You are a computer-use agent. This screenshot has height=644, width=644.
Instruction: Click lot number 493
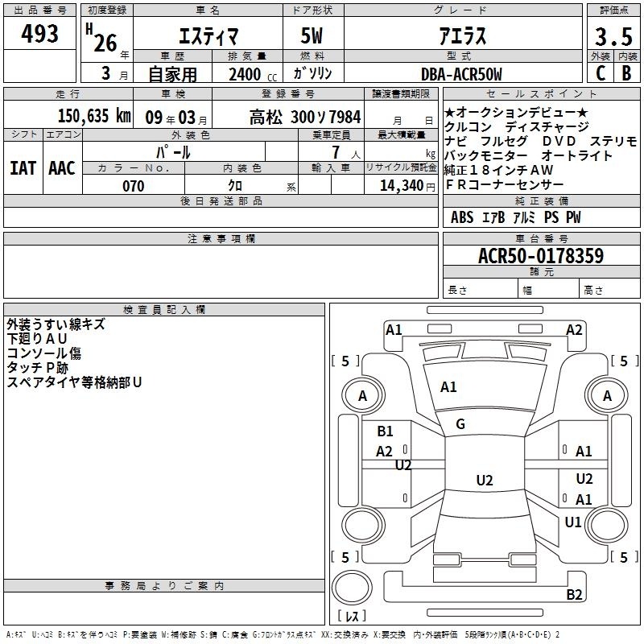pos(40,34)
